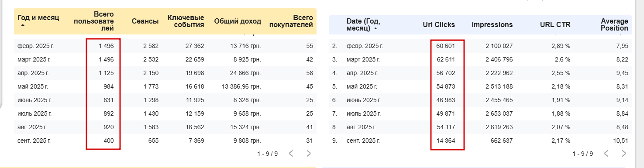The width and height of the screenshot is (644, 168).
Task: Go to previous page in right table
Action: click(606, 154)
